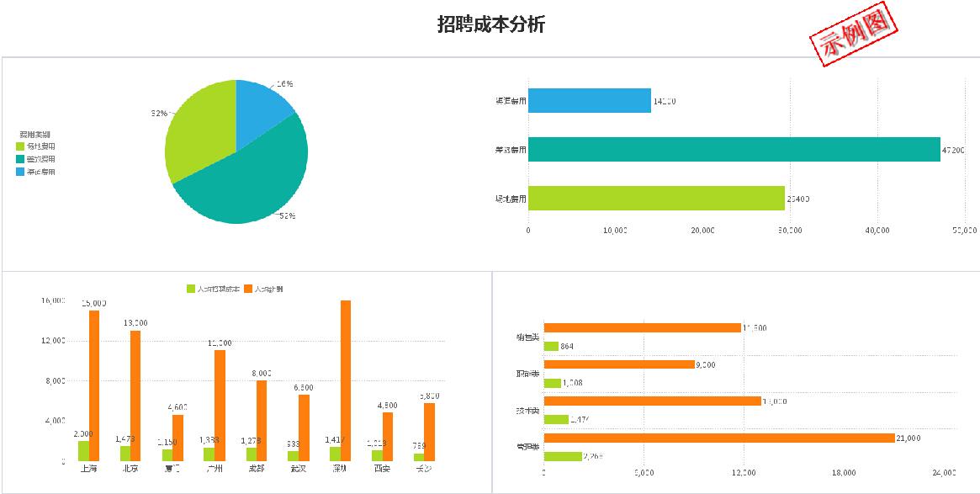980x494 pixels.
Task: Click the 广州 city axis label
Action: pos(215,469)
